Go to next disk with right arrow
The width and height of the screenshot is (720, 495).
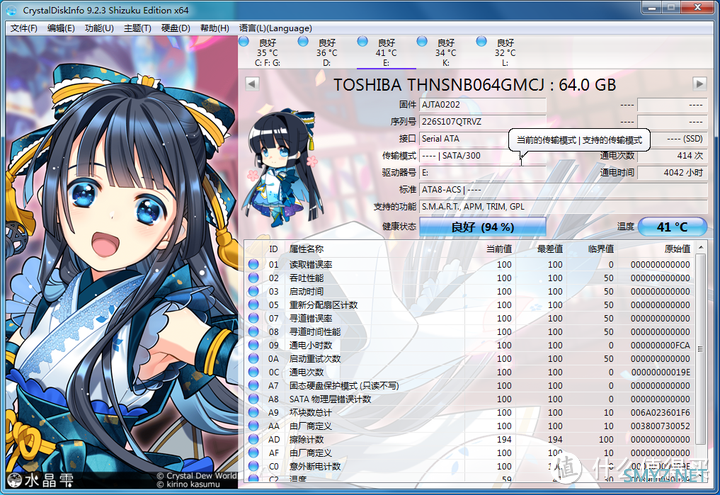699,84
